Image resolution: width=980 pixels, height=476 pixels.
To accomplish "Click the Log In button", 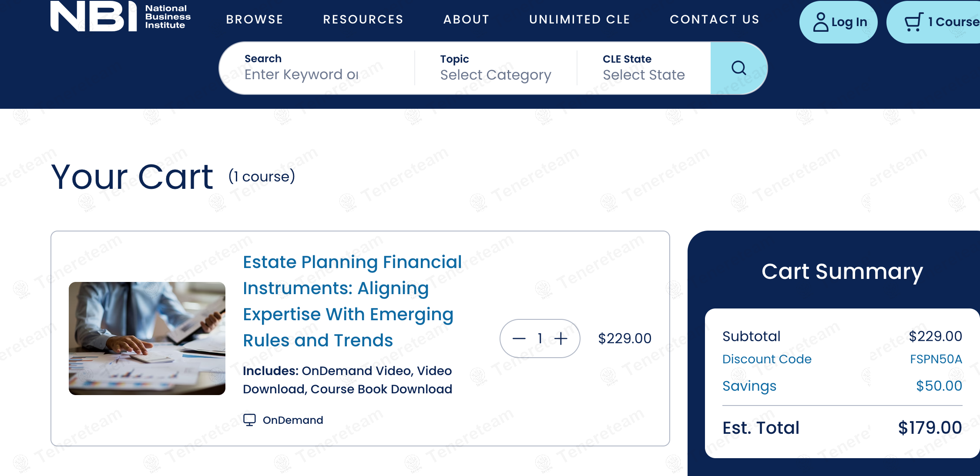I will 838,22.
